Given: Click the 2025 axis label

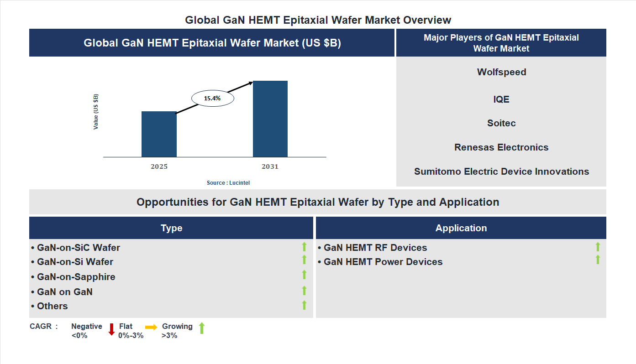Looking at the screenshot, I should pos(158,166).
